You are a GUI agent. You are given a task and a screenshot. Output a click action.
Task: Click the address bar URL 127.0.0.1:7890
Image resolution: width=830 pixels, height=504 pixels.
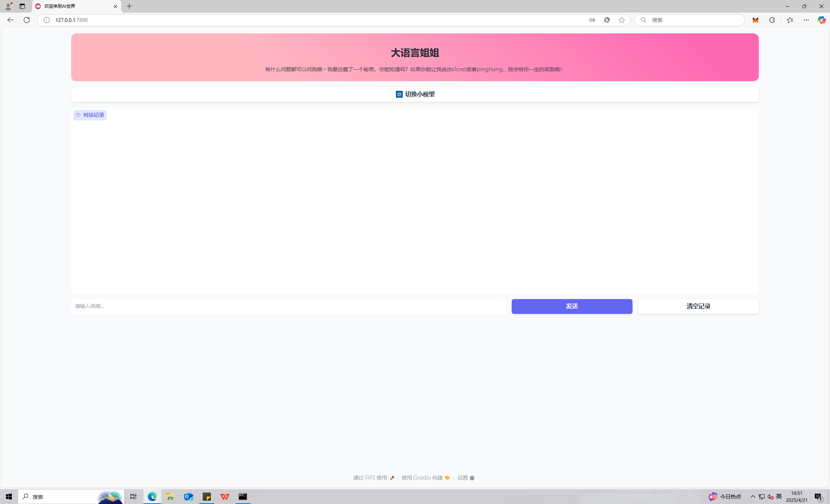click(x=72, y=20)
